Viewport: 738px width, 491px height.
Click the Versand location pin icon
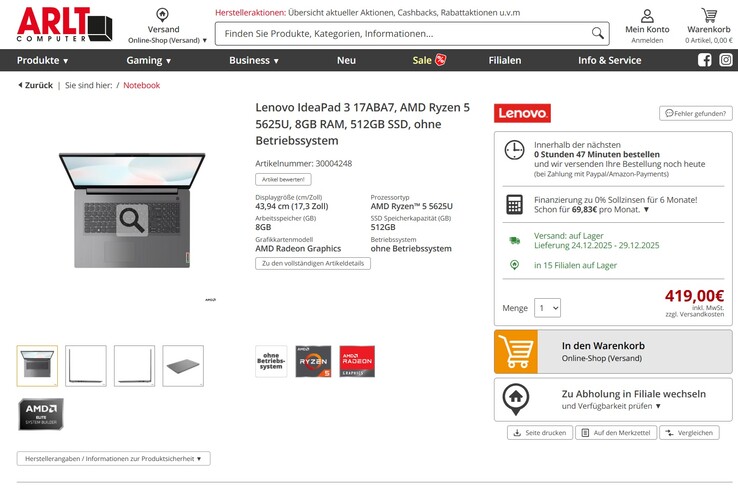(162, 15)
